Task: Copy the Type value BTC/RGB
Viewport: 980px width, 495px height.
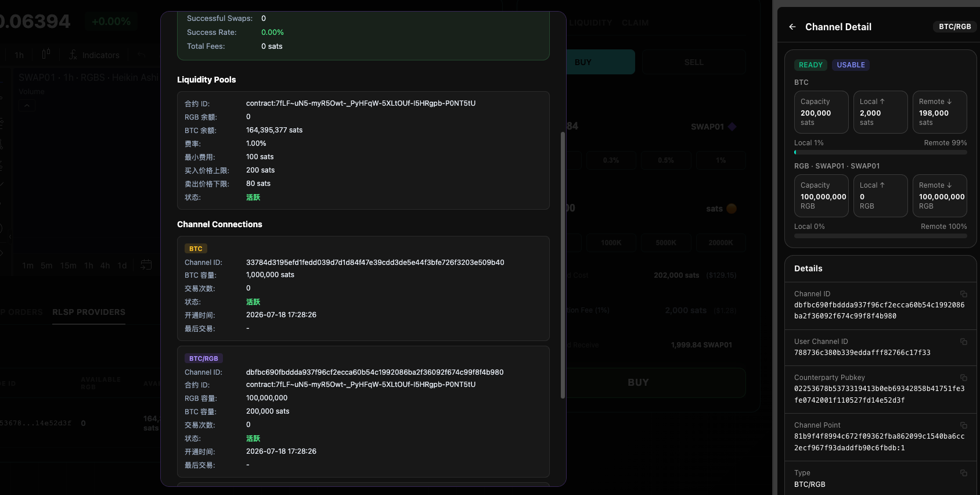Action: tap(964, 473)
